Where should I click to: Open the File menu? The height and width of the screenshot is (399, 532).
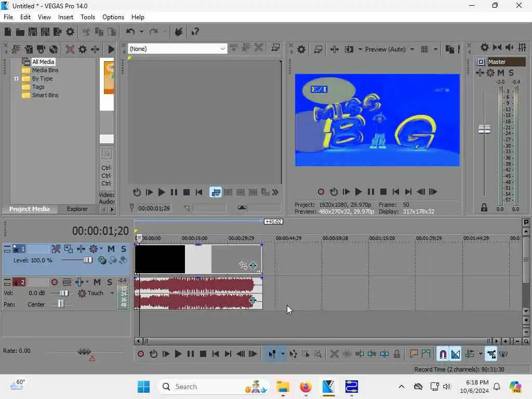click(x=8, y=17)
